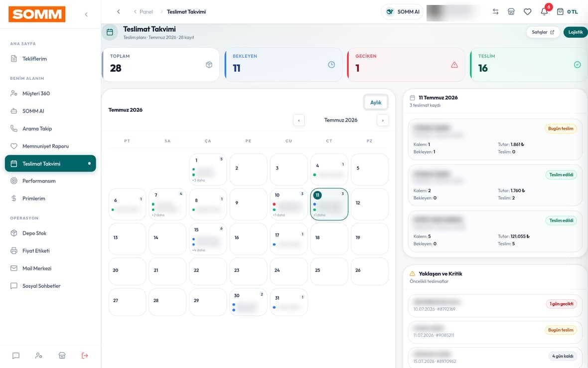
Task: Click the store icon in the sidebar footer
Action: pos(62,356)
